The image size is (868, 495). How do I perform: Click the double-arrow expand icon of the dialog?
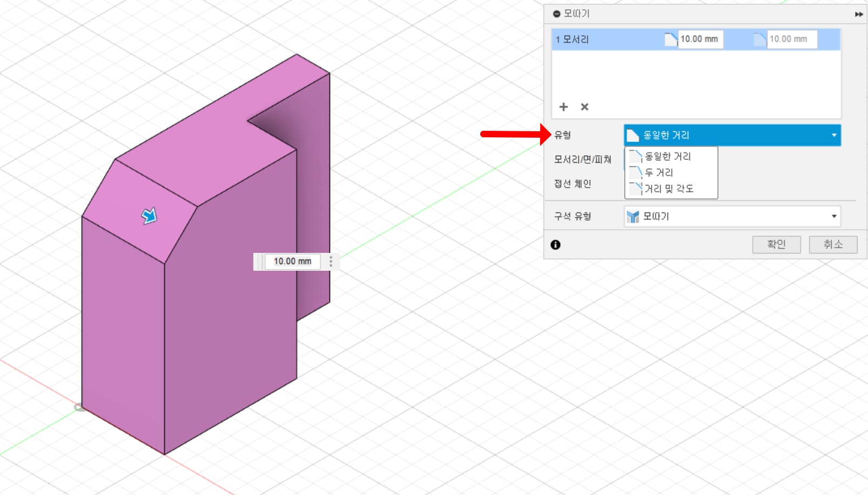[858, 14]
